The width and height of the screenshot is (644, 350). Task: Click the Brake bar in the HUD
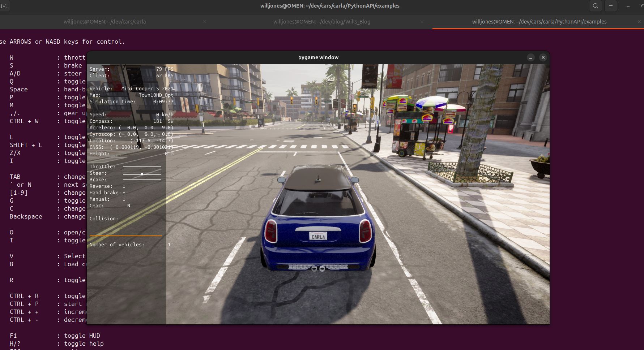pos(142,180)
